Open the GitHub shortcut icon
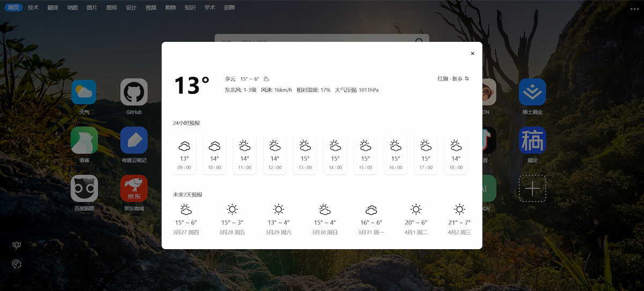Screen dimensions: 644x291 [x=134, y=92]
